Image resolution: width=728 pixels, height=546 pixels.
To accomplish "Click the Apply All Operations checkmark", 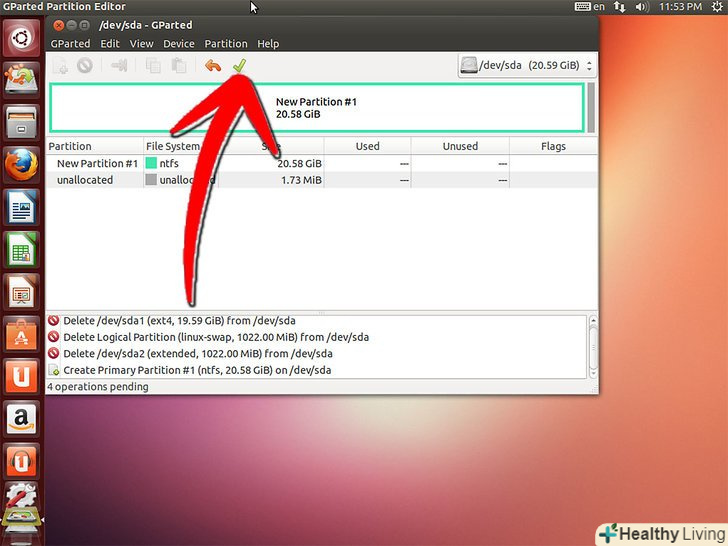I will click(x=240, y=66).
